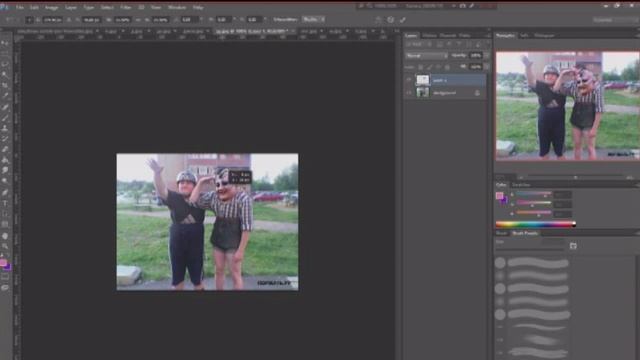Image resolution: width=640 pixels, height=360 pixels.
Task: Click the color spectrum ramp
Action: [x=536, y=224]
